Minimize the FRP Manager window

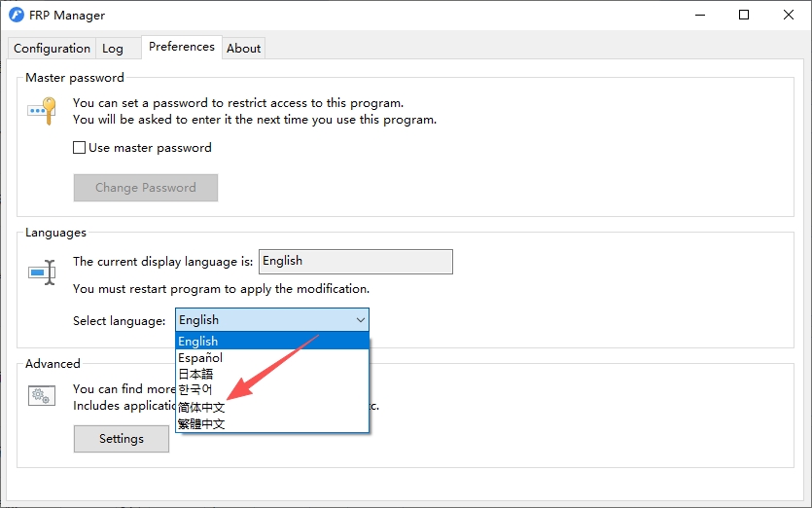click(x=700, y=15)
